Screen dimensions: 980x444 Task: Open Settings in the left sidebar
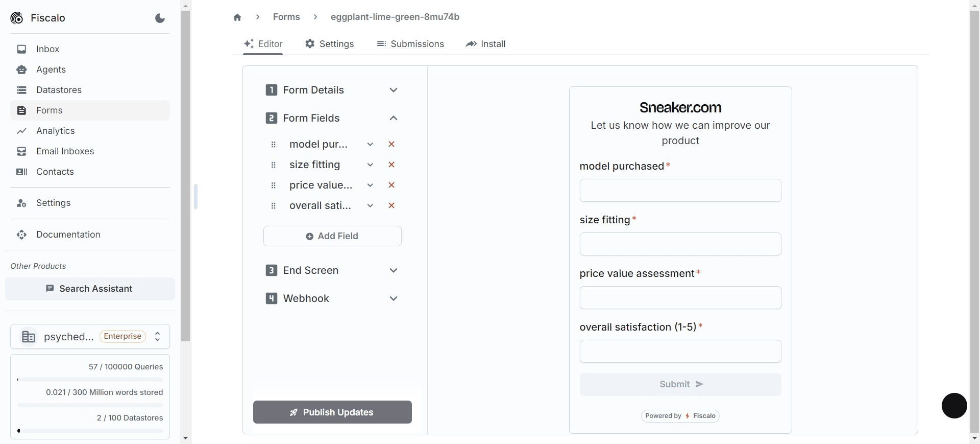point(90,203)
